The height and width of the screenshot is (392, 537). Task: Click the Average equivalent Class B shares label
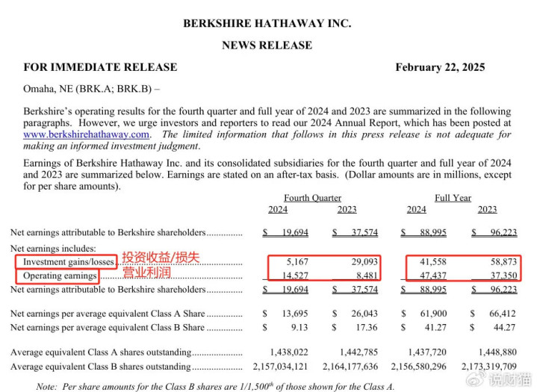tap(101, 367)
